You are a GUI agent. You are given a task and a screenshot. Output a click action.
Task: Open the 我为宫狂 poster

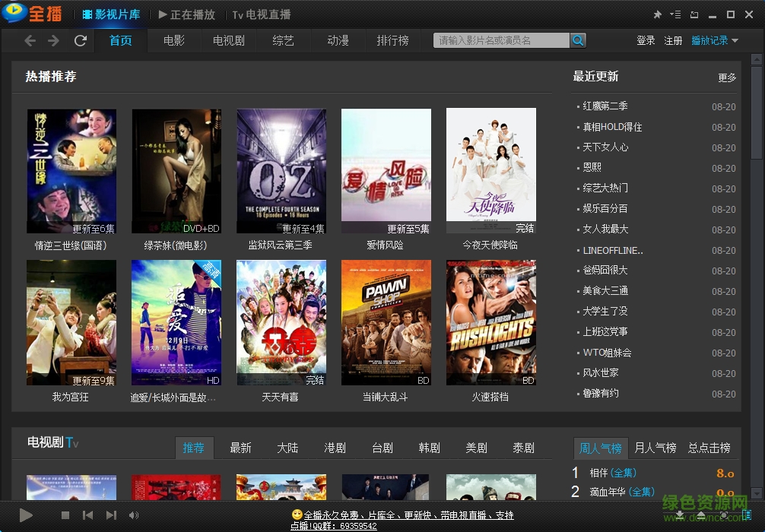point(71,323)
